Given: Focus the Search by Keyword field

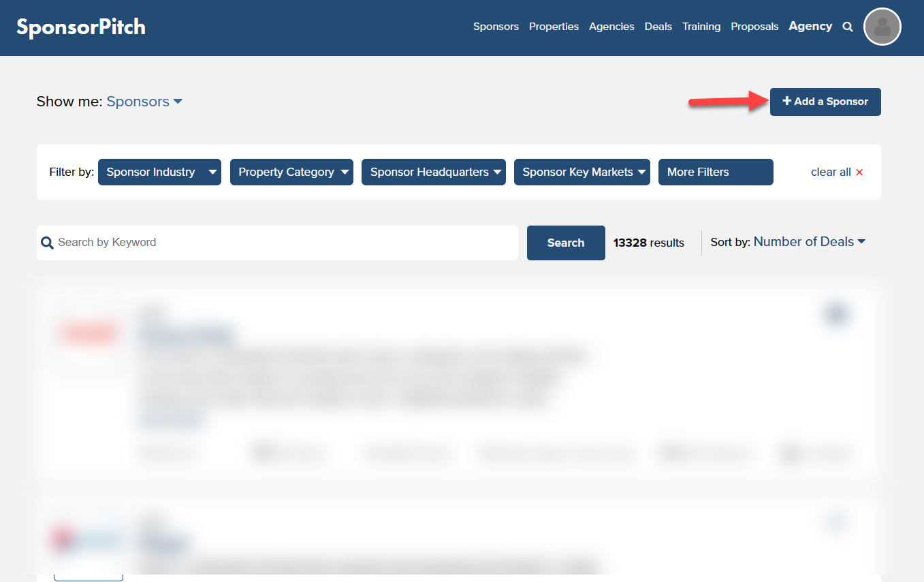Looking at the screenshot, I should pyautogui.click(x=277, y=243).
